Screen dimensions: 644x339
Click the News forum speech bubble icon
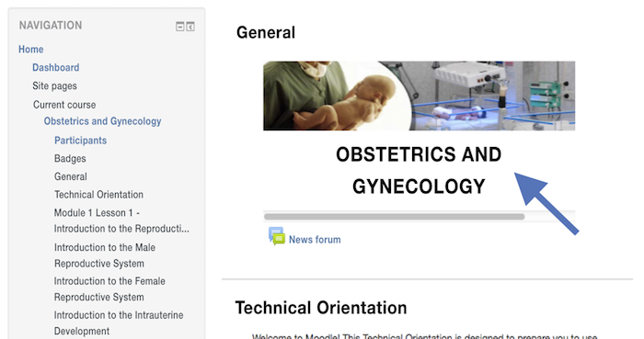[x=277, y=236]
